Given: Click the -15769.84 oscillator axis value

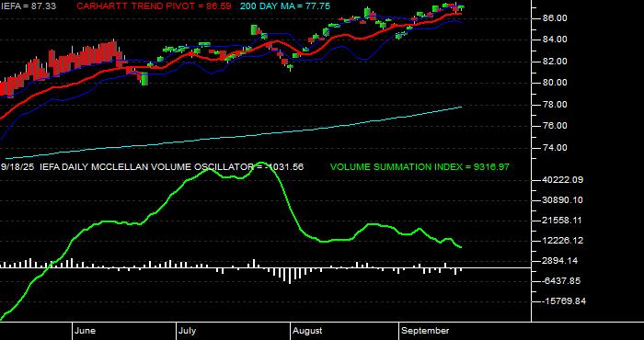Looking at the screenshot, I should tap(563, 301).
